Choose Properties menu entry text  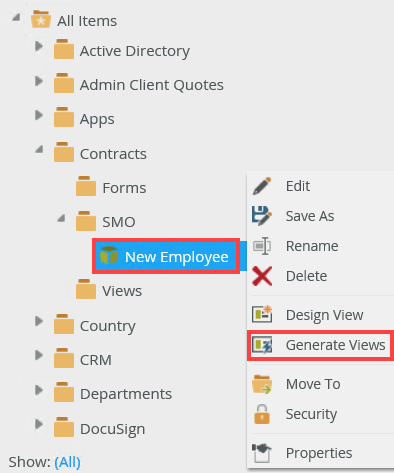[x=319, y=453]
